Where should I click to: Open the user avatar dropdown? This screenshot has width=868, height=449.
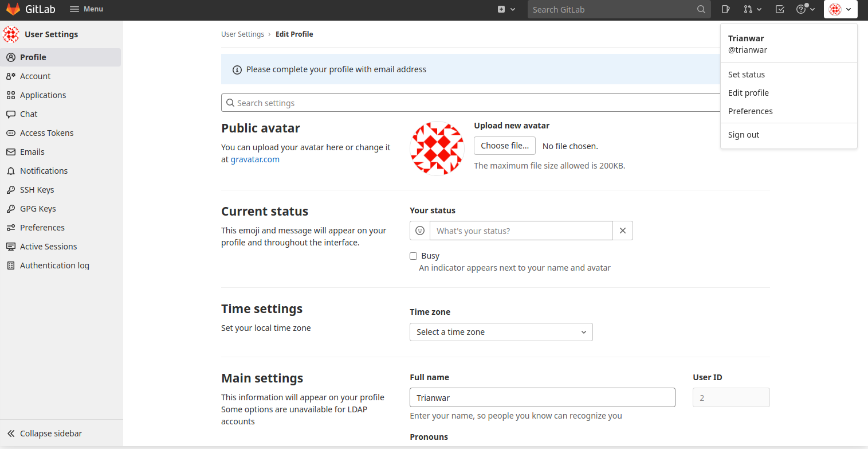click(840, 9)
